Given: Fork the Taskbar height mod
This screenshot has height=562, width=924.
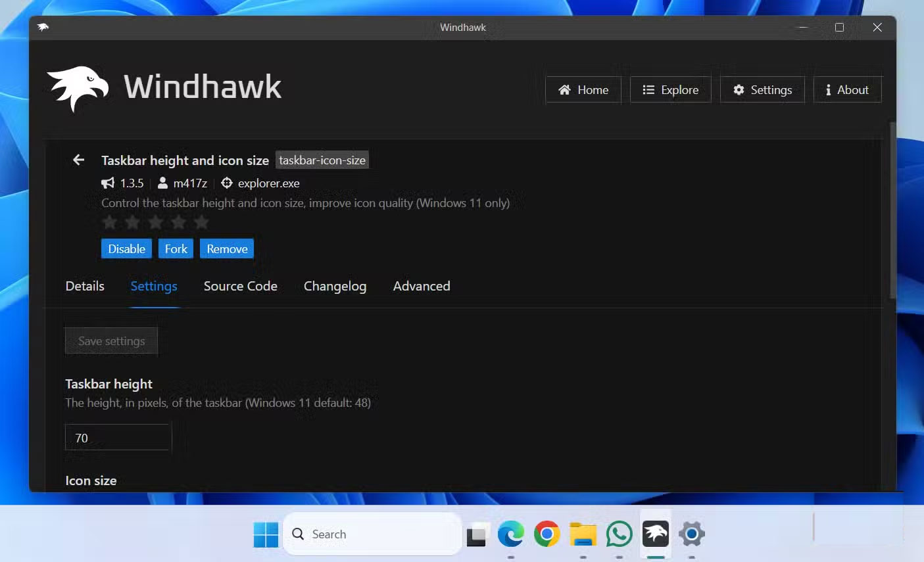Looking at the screenshot, I should (x=176, y=248).
